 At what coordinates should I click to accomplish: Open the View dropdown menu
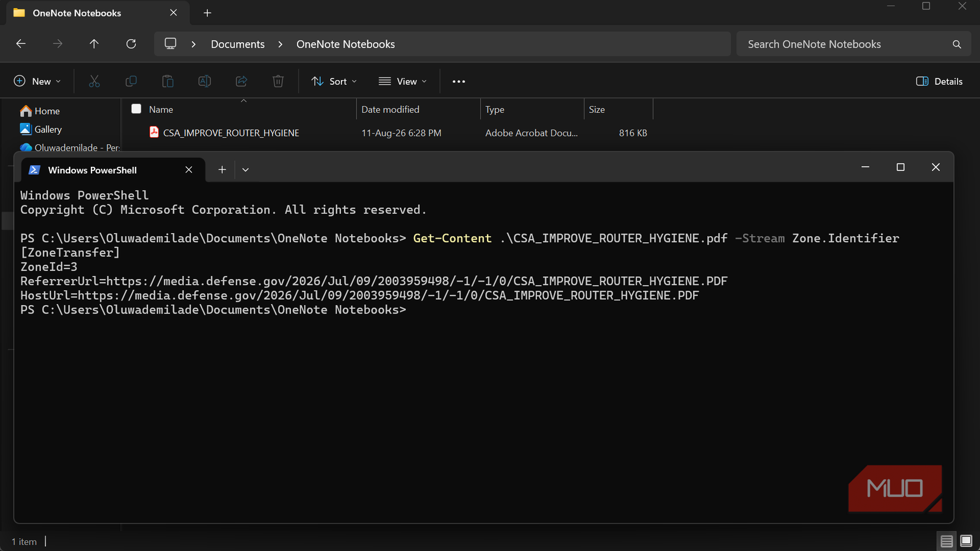click(x=403, y=81)
